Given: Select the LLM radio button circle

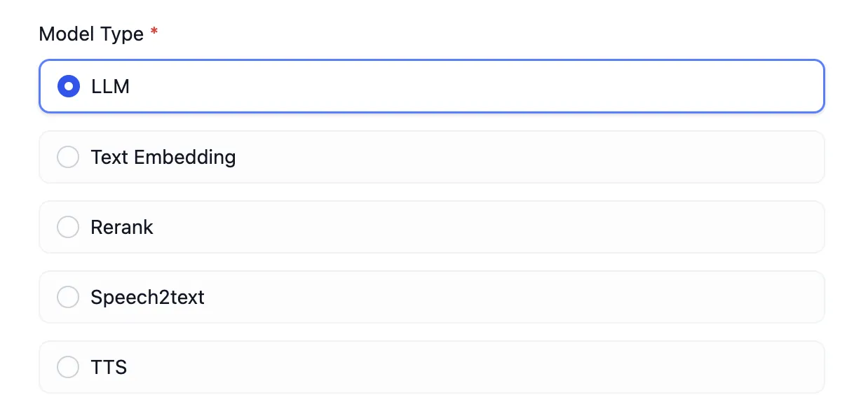Looking at the screenshot, I should coord(68,87).
